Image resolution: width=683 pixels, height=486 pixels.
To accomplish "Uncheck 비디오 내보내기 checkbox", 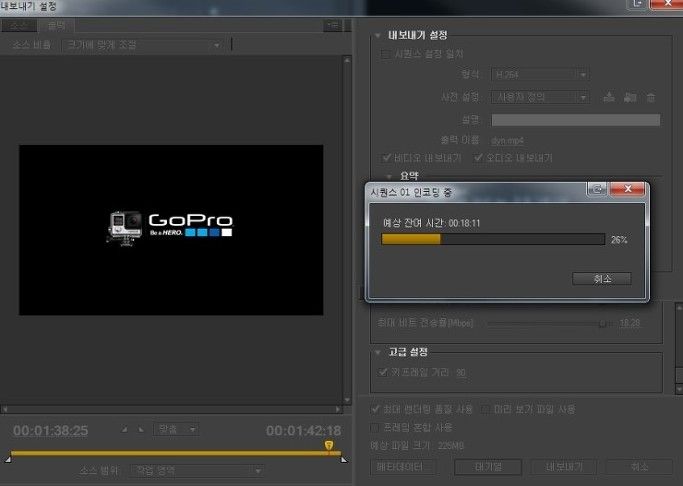I will point(386,158).
